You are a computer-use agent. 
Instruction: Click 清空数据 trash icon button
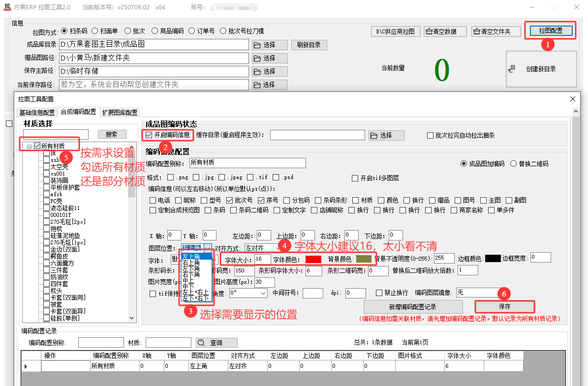tap(445, 31)
